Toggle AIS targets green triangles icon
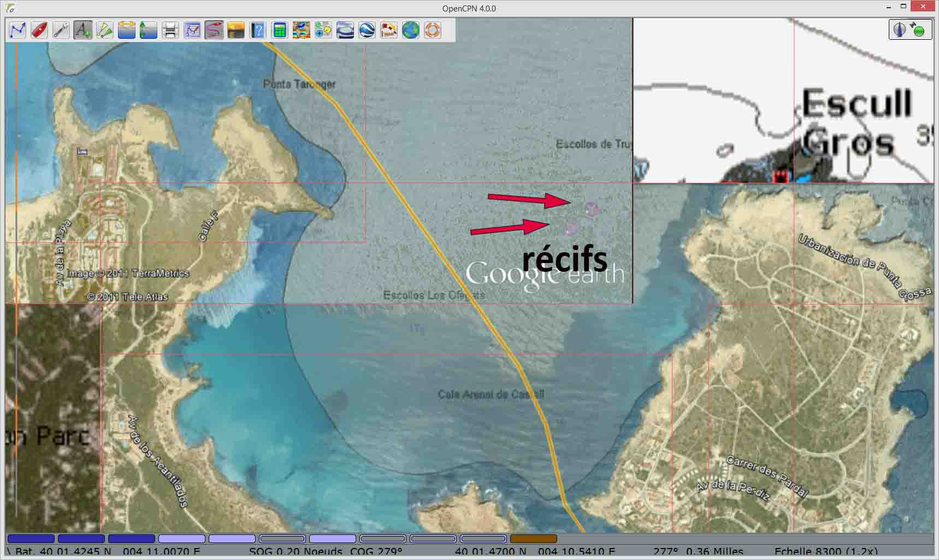939x560 pixels. pyautogui.click(x=105, y=30)
